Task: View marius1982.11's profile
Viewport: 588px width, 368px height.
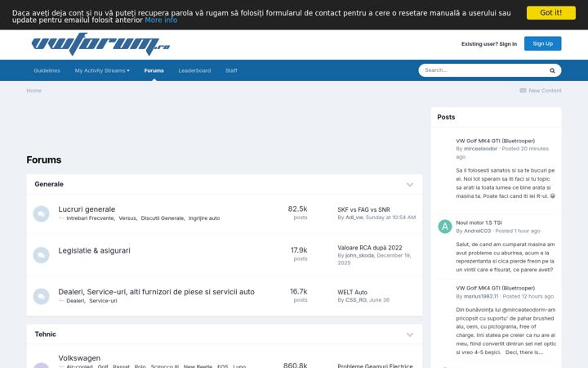Action: click(481, 296)
